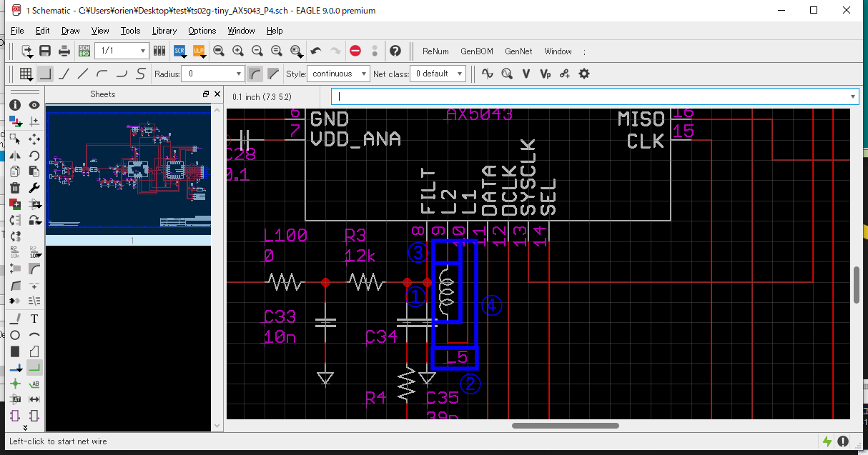
Task: Close the Sheets panel
Action: pyautogui.click(x=217, y=94)
